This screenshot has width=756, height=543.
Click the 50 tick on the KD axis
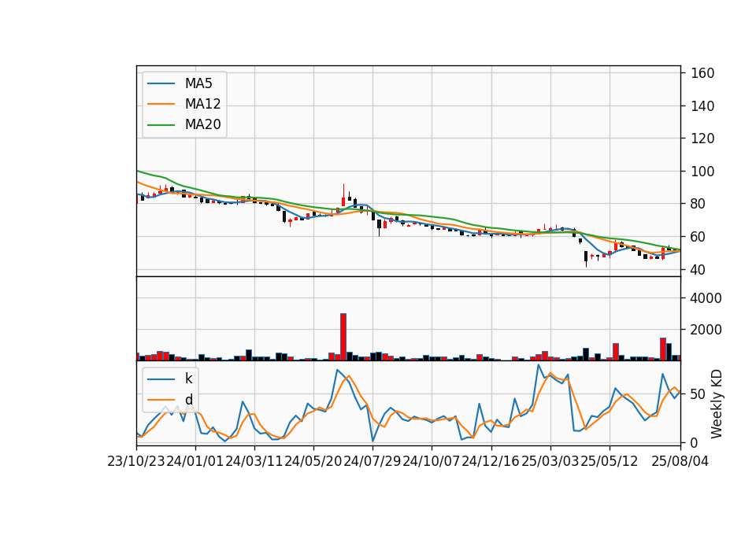point(698,394)
